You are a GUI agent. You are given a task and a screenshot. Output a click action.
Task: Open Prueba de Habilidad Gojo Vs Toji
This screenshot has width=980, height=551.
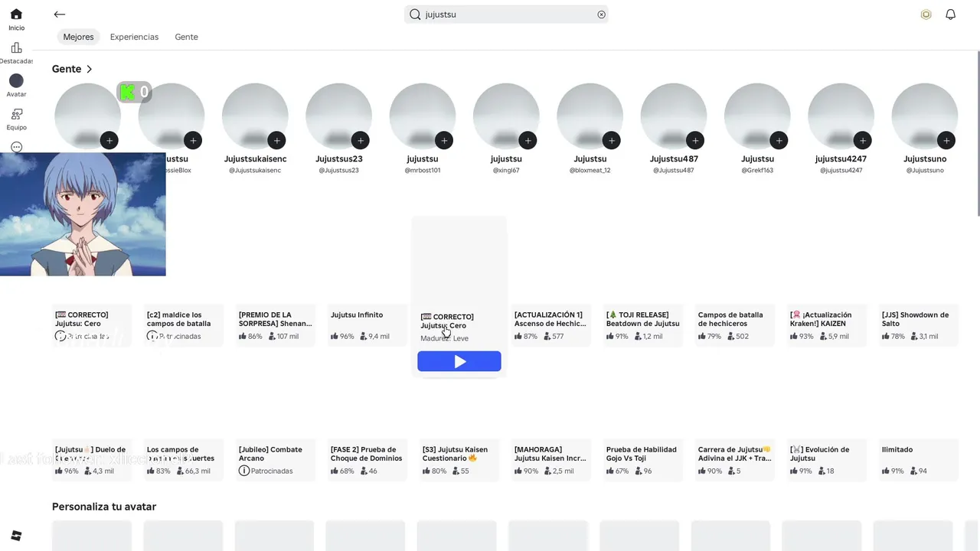coord(643,460)
